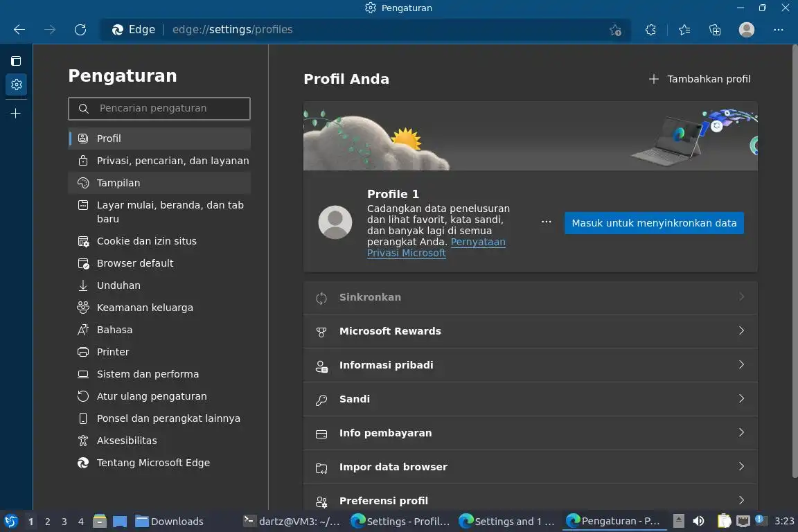Toggle the vertical tabs pane icon
This screenshot has height=532, width=798.
tap(17, 61)
